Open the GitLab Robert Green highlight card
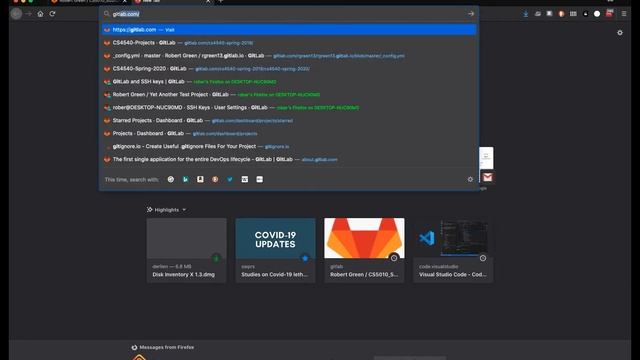The height and width of the screenshot is (360, 640). (364, 250)
